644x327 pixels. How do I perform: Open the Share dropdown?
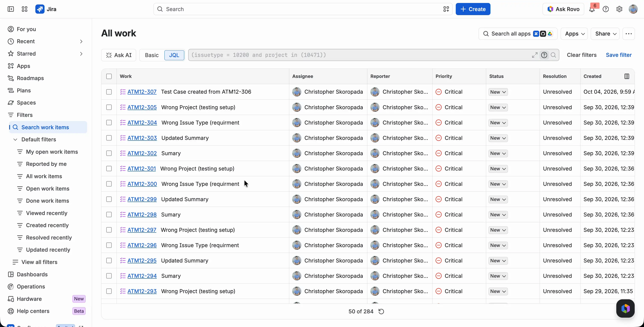coord(605,34)
